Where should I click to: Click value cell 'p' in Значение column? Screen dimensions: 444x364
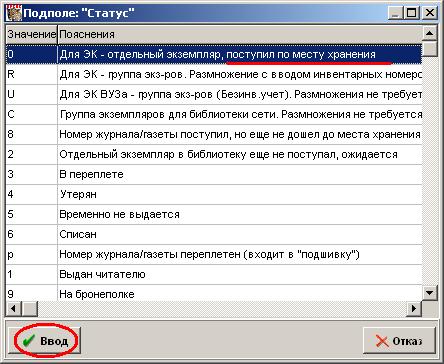[x=32, y=254]
